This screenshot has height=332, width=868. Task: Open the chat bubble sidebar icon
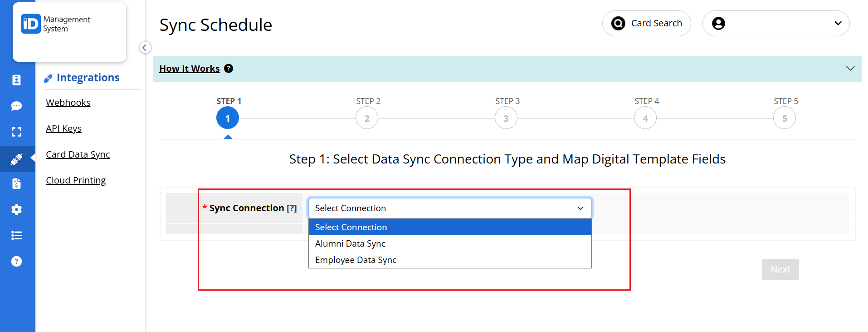(x=17, y=106)
